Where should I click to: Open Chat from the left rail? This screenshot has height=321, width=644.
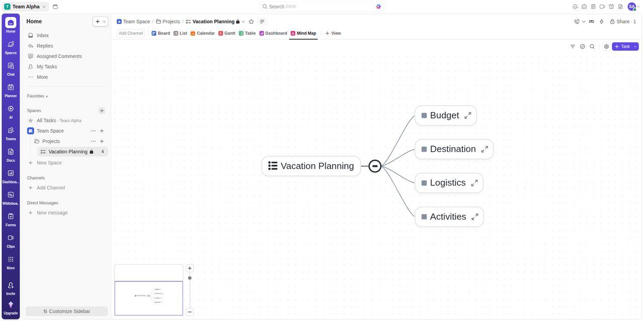click(x=11, y=69)
